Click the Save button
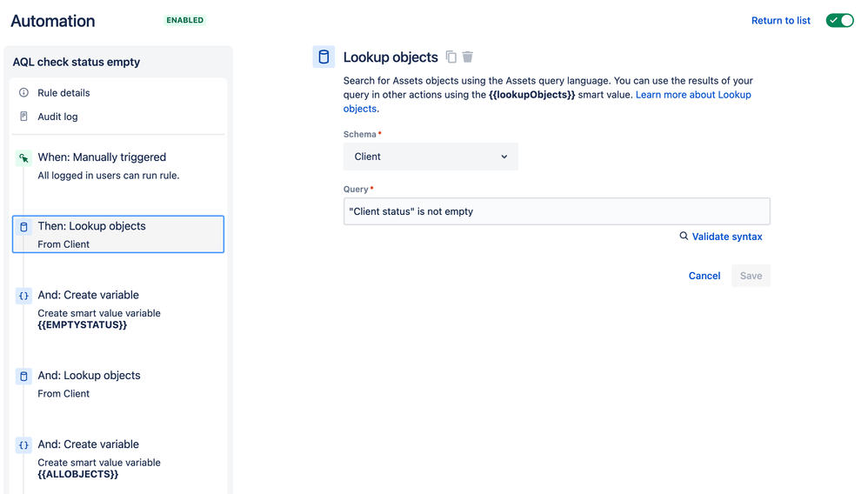868x494 pixels. (751, 276)
